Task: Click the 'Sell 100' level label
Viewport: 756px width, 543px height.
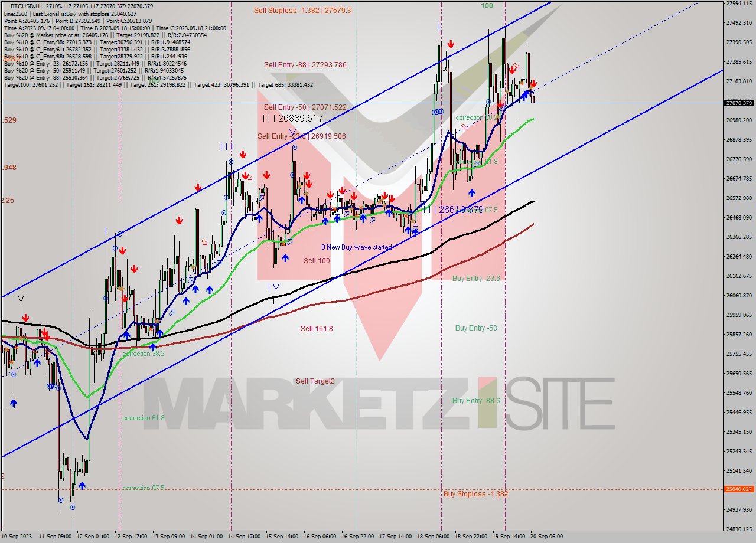Action: click(x=317, y=261)
